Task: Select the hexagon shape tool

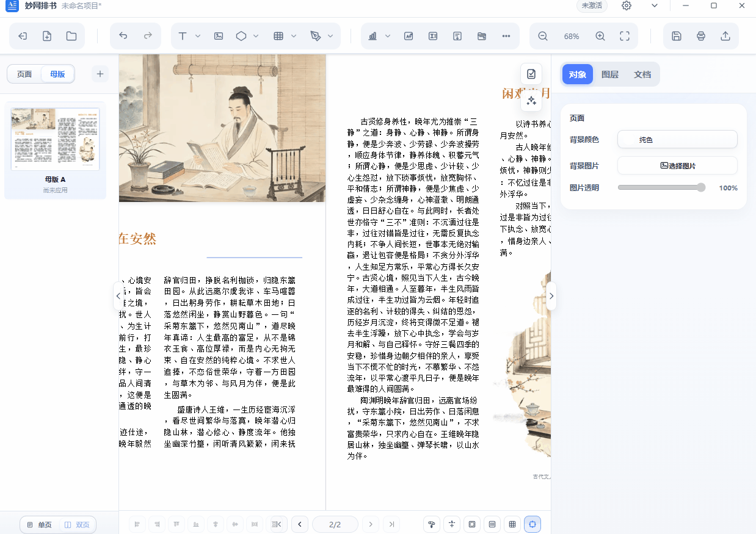Action: [241, 36]
